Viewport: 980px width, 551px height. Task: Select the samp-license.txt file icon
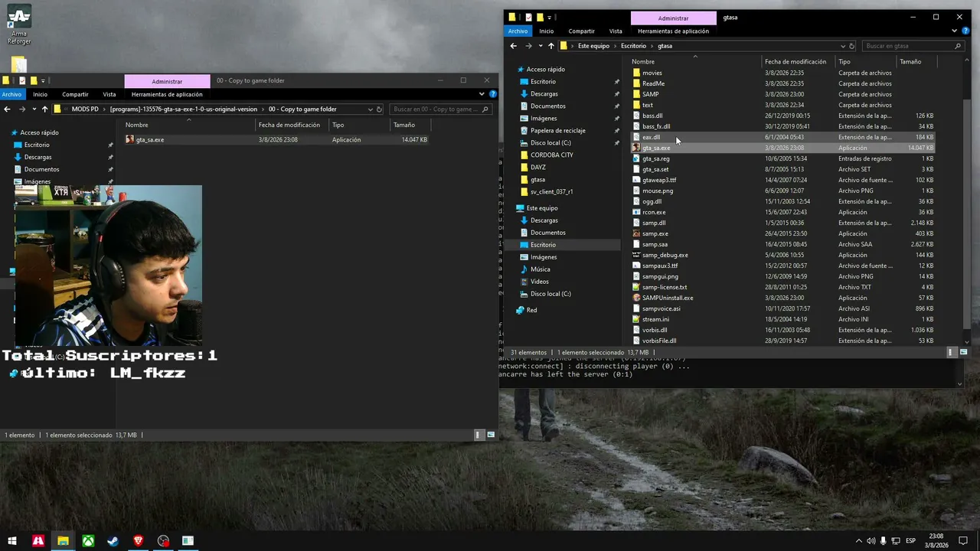click(636, 287)
